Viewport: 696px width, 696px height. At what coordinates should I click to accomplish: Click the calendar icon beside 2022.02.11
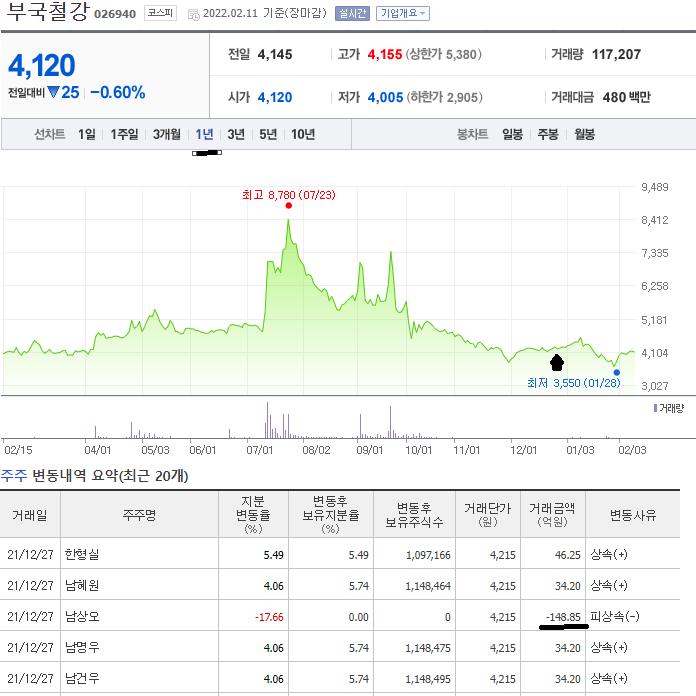pos(193,14)
